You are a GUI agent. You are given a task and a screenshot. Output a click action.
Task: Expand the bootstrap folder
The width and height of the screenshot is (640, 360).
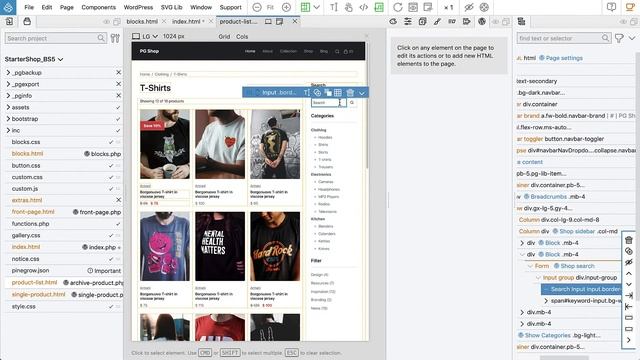(8, 119)
